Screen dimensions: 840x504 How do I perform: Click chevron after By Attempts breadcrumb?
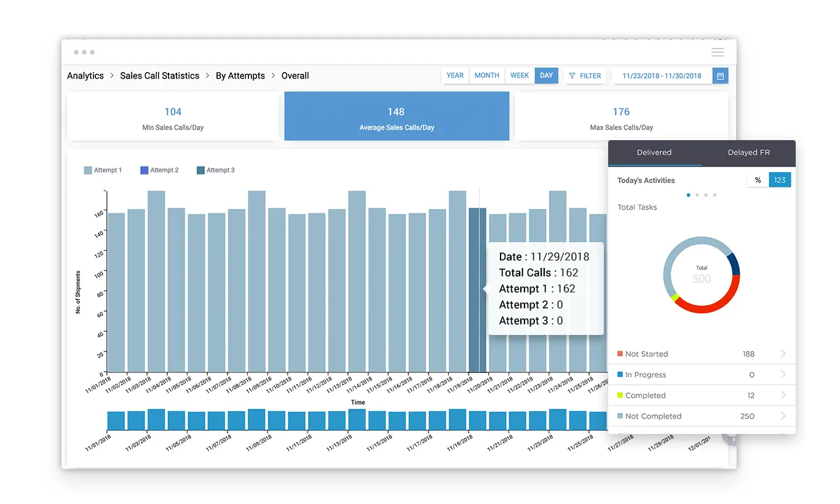click(x=274, y=76)
